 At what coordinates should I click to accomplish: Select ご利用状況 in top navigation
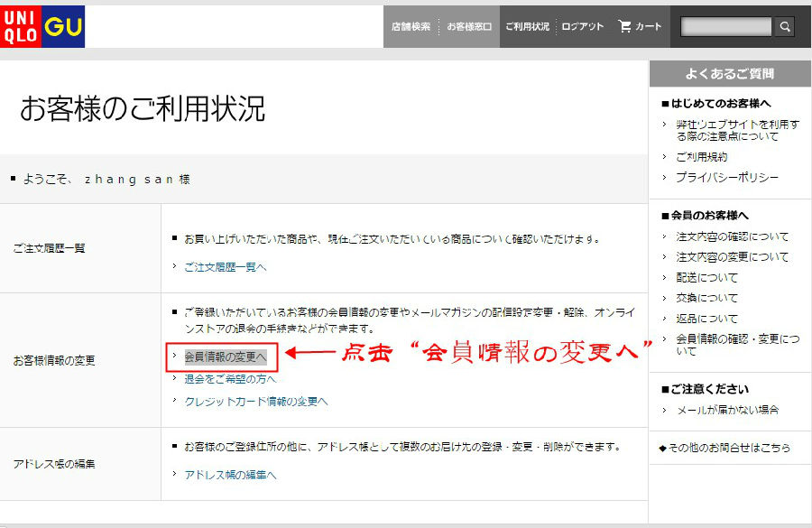tap(527, 27)
